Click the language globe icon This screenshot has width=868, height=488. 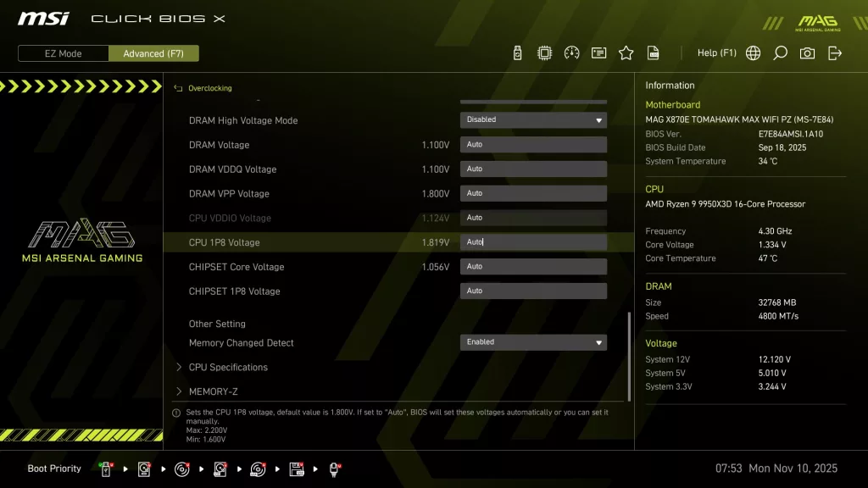pos(752,53)
